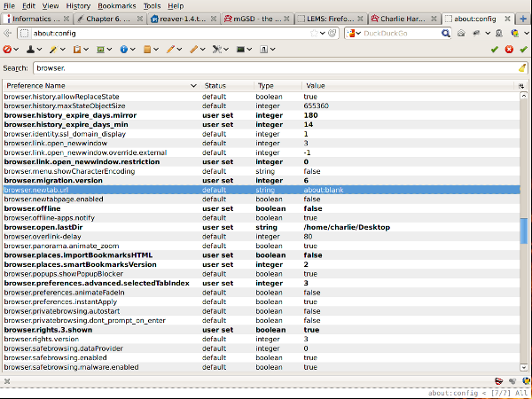Click the page identity icon in address bar
Screen dimensions: 532x399
pos(24,34)
